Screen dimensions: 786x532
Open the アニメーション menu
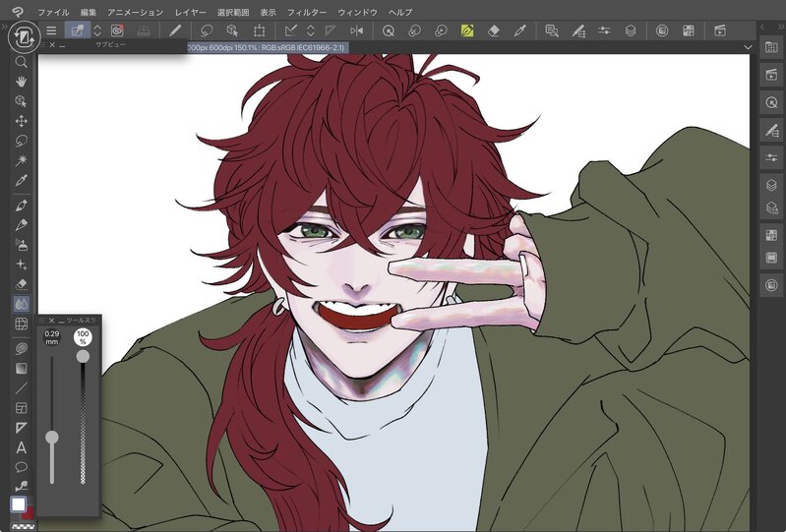tap(136, 12)
